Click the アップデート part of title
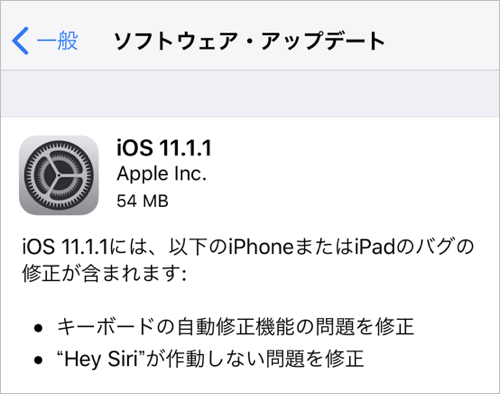 [322, 41]
